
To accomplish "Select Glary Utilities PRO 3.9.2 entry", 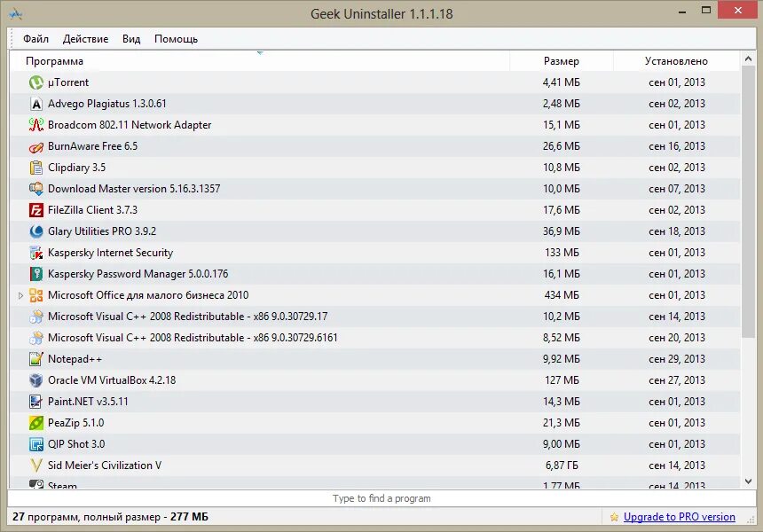I will (102, 231).
